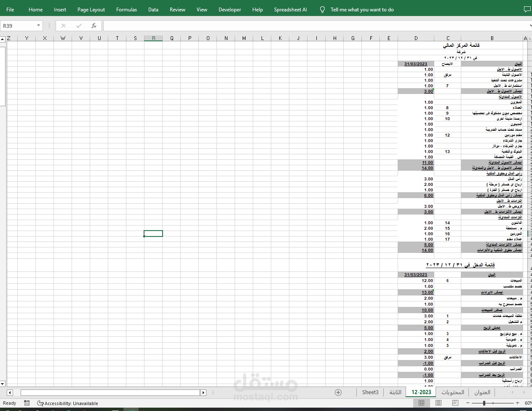Click the الايضاح header cell
Screen dimensions: 532x411
[x=447, y=64]
